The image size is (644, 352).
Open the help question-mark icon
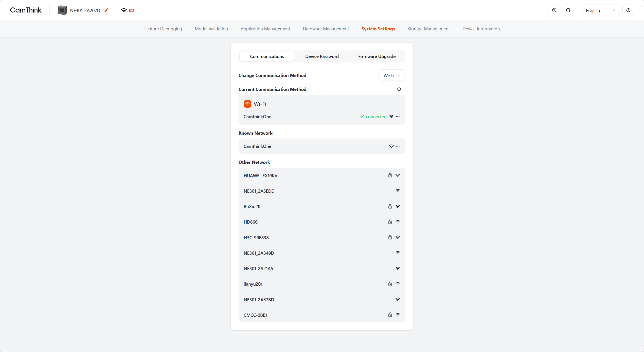[554, 10]
